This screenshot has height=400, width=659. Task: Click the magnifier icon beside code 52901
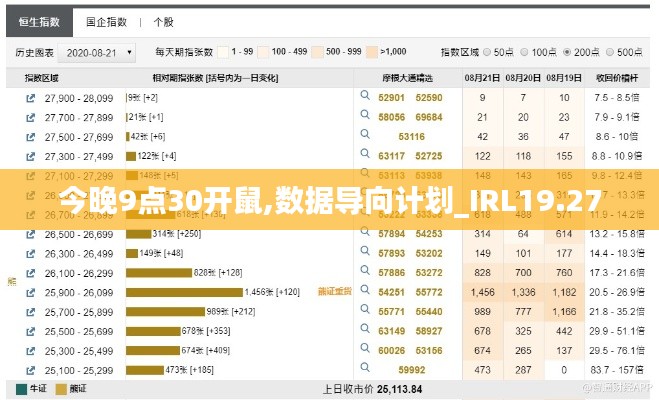point(365,97)
